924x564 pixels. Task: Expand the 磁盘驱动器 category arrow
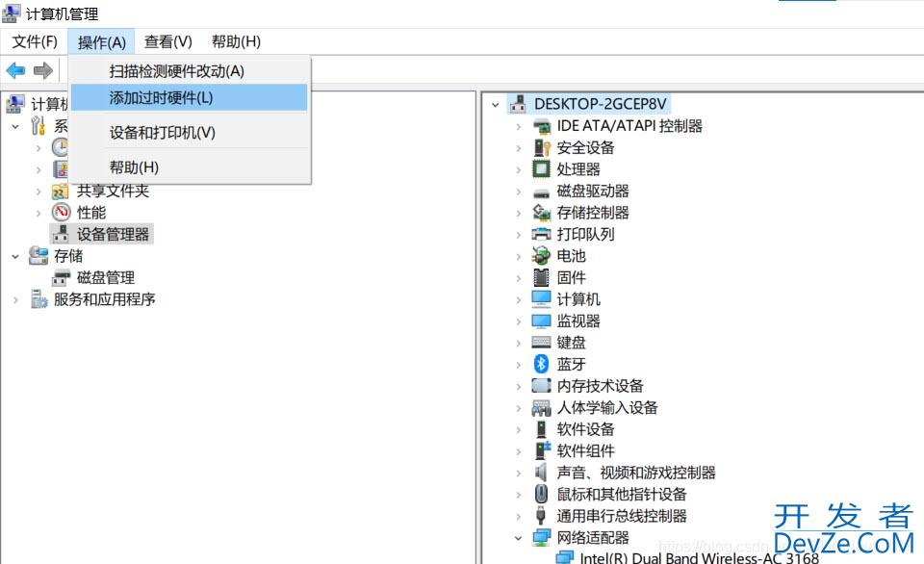[x=519, y=192]
